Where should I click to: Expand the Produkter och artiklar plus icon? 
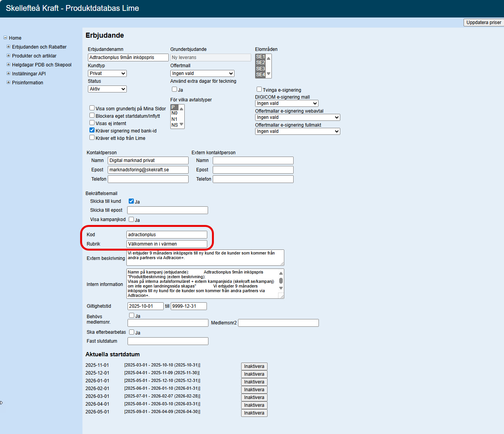click(9, 56)
